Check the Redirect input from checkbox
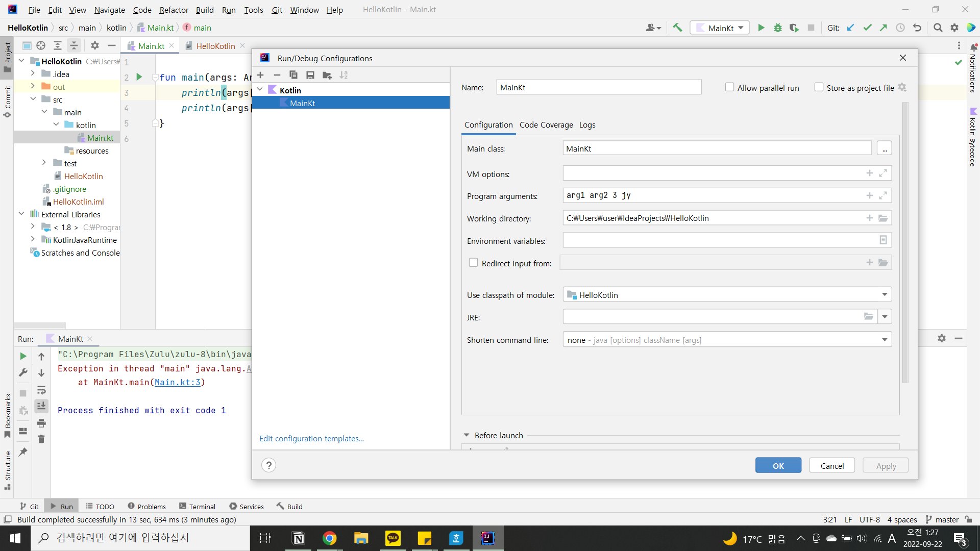 click(x=473, y=263)
